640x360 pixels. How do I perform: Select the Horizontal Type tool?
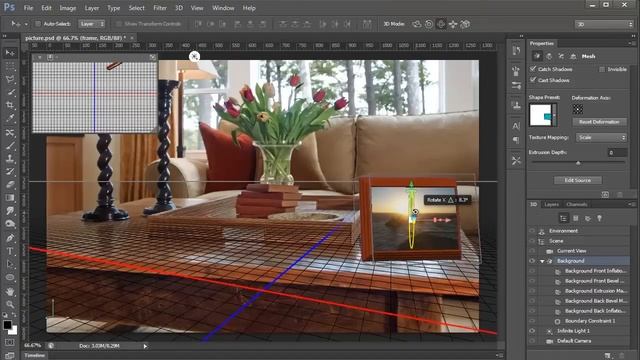pos(10,251)
